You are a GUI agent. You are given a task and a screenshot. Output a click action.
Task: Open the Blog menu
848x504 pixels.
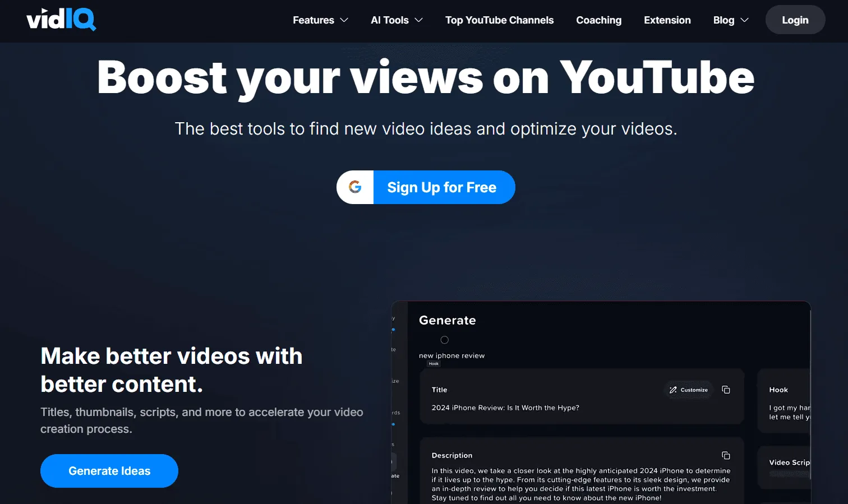tap(731, 20)
